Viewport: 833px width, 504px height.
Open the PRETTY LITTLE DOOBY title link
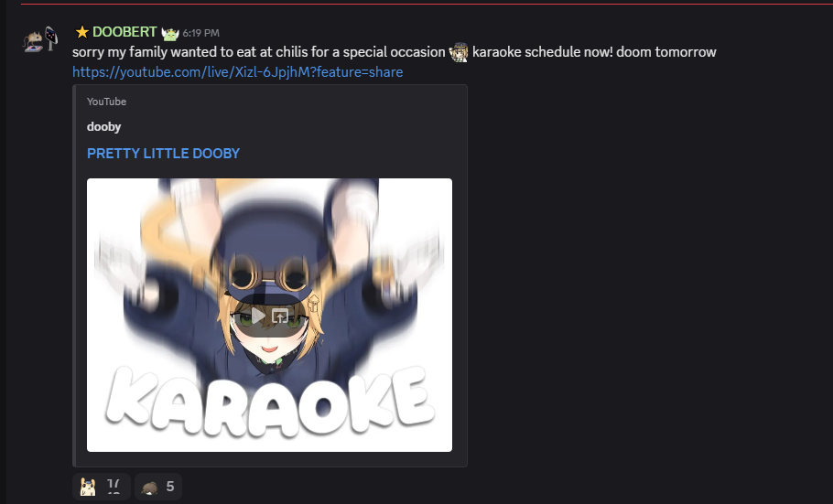(163, 154)
